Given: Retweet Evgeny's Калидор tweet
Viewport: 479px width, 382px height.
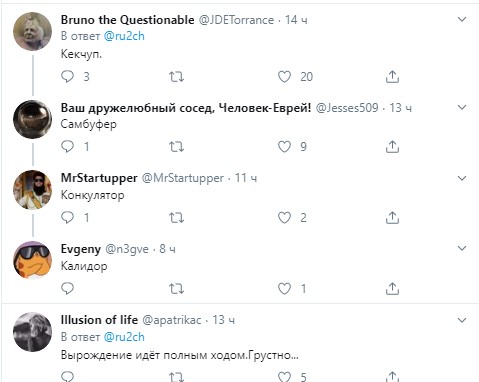Looking at the screenshot, I should (x=176, y=289).
